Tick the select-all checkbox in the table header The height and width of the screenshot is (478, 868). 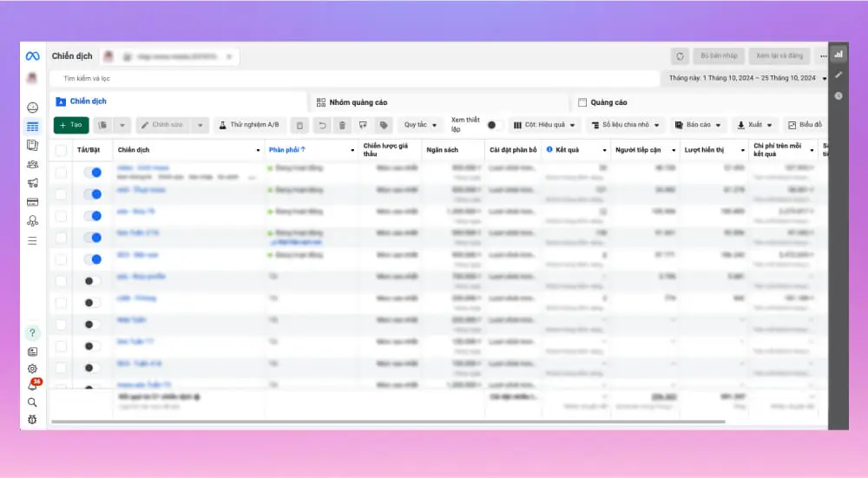coord(61,150)
